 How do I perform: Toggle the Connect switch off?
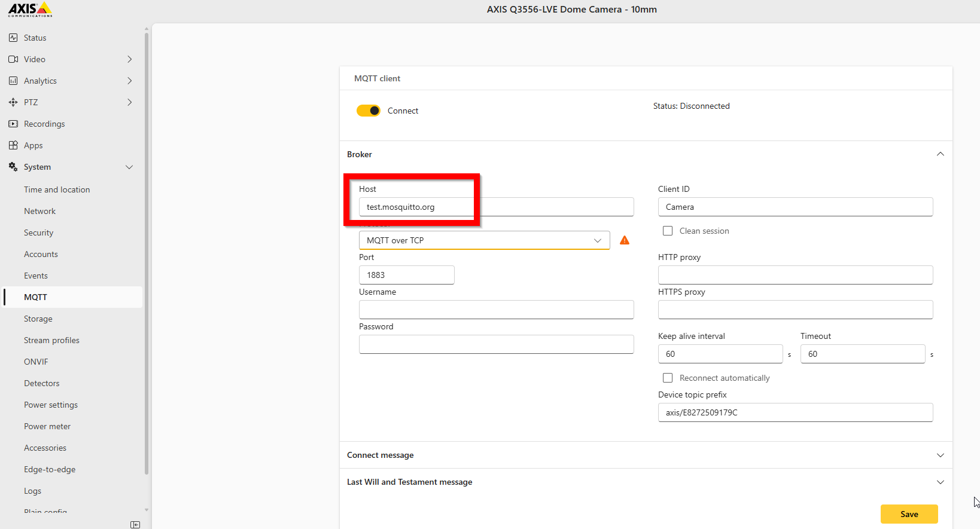369,111
